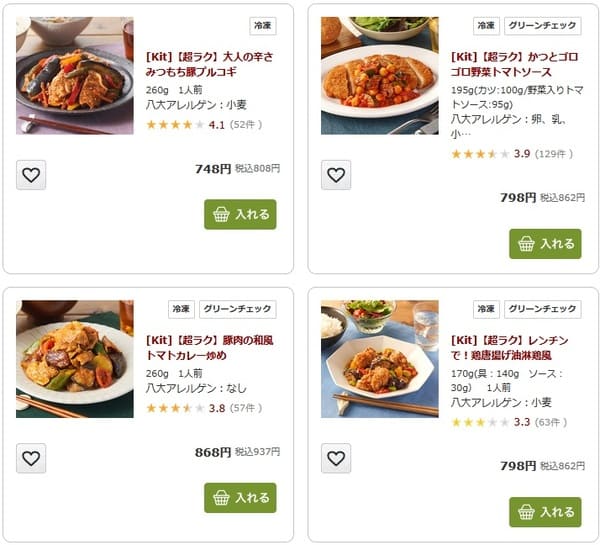The width and height of the screenshot is (600, 545).
Task: Open 大人の辛さみつもち豚プルコギ product title
Action: [x=209, y=64]
